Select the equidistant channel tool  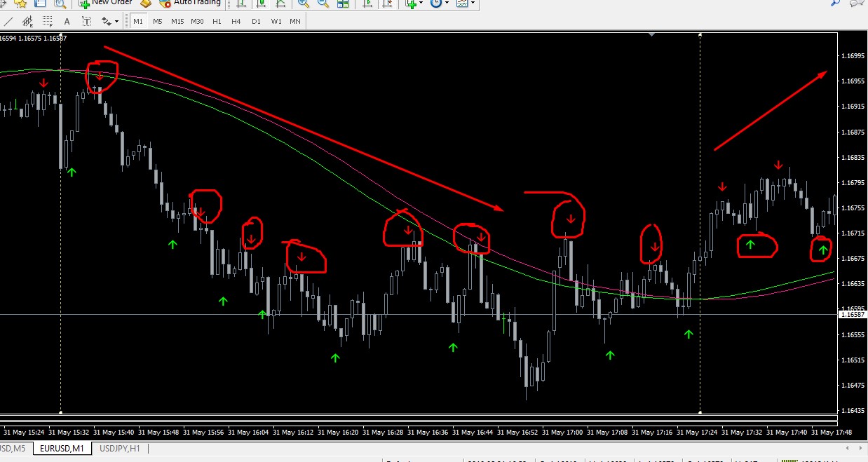tap(27, 22)
